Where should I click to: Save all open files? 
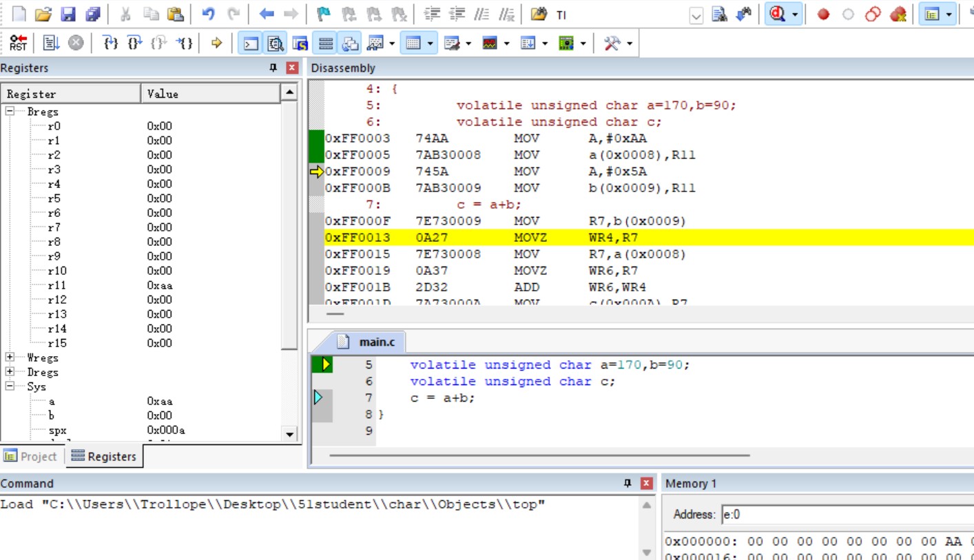92,14
